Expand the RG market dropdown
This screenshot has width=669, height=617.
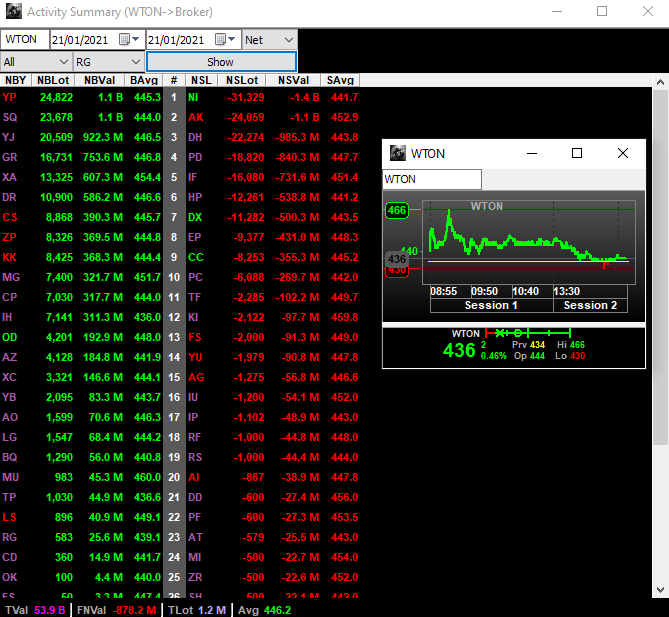(136, 62)
